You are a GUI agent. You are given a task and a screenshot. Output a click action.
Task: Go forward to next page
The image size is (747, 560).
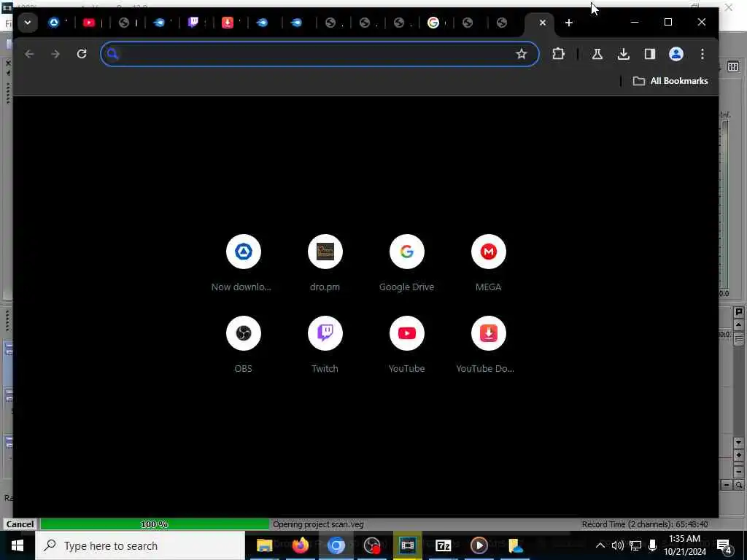pos(55,54)
